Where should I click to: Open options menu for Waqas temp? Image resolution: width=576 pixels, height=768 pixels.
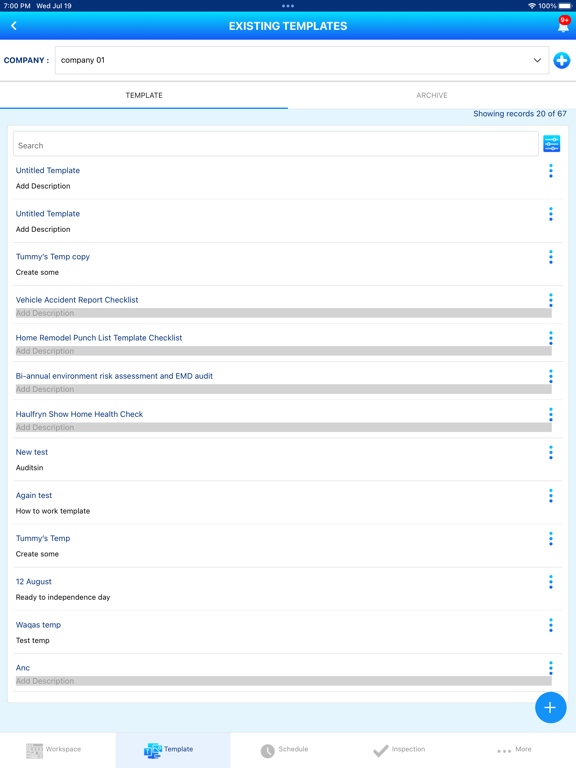point(551,625)
